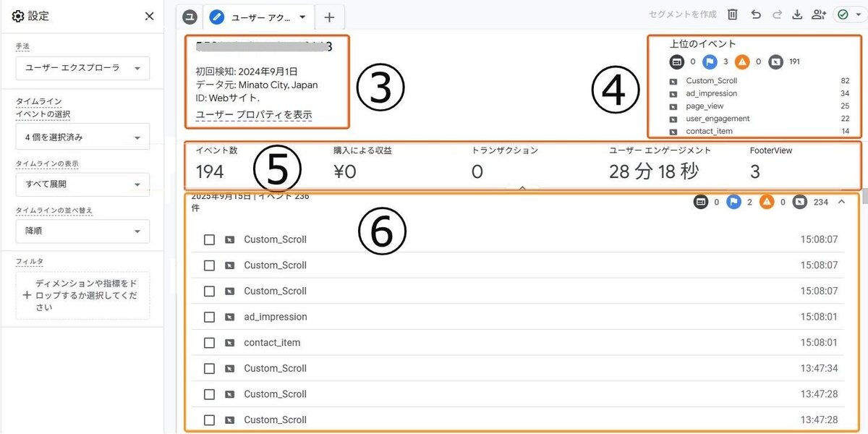Click the ユーザー プロパティを表示 link
This screenshot has width=868, height=434.
[254, 116]
